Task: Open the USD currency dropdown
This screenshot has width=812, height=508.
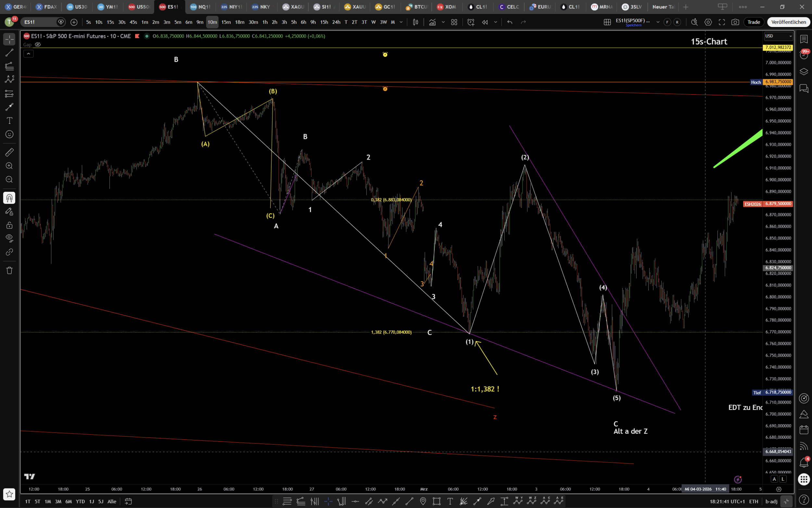Action: click(779, 36)
